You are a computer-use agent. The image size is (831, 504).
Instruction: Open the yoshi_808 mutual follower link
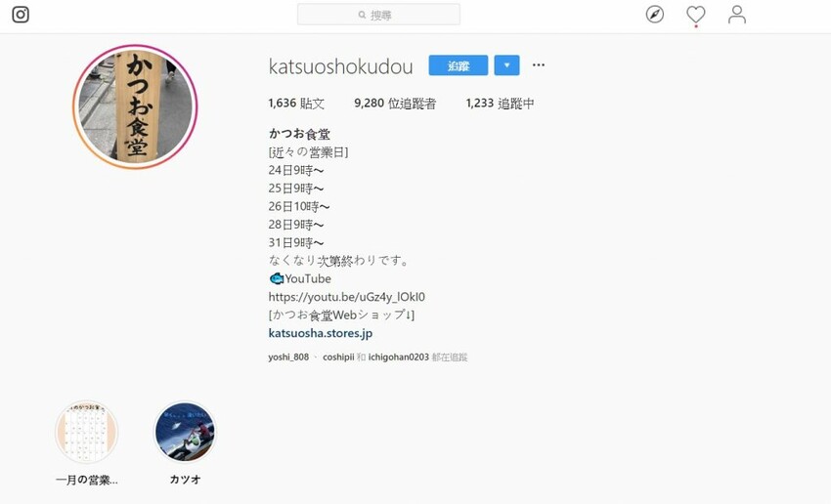point(288,357)
